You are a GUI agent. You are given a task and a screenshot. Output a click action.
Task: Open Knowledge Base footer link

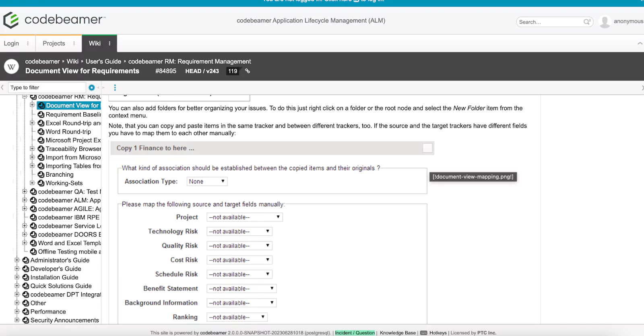(x=398, y=333)
